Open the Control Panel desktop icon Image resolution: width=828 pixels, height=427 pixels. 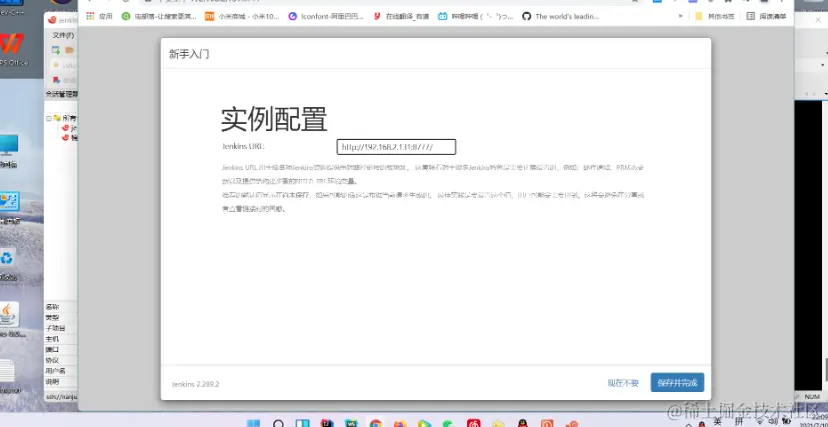coord(10,207)
